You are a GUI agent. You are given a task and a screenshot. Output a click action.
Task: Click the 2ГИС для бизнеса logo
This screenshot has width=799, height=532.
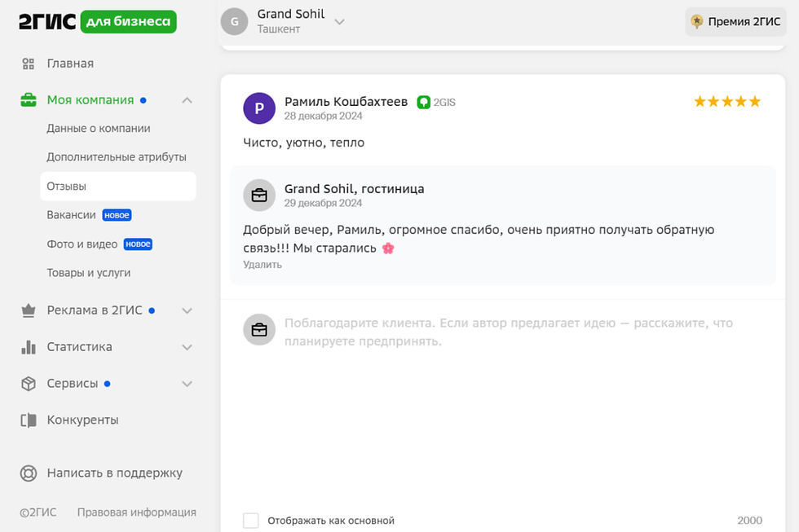(x=98, y=21)
